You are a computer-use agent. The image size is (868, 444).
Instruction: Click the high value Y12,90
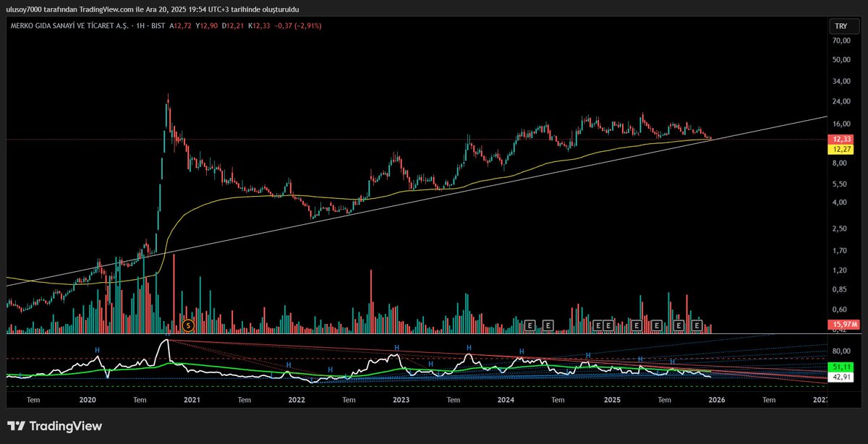pos(208,25)
